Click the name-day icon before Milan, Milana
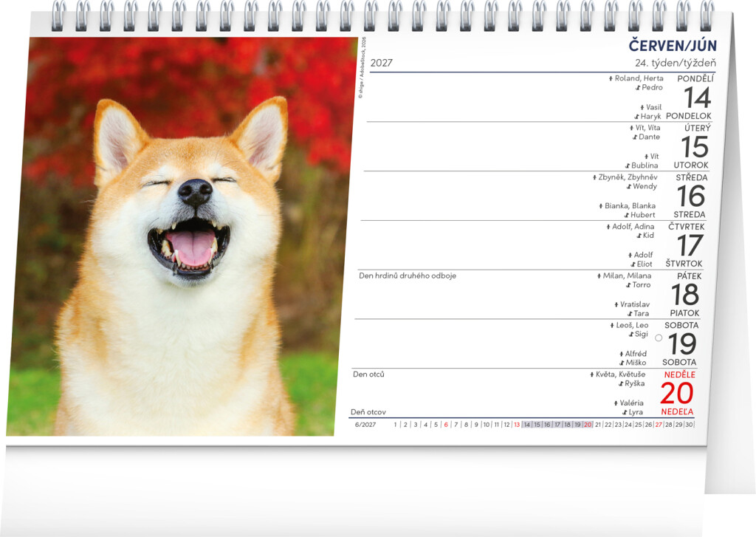This screenshot has height=537, width=756. [x=599, y=276]
